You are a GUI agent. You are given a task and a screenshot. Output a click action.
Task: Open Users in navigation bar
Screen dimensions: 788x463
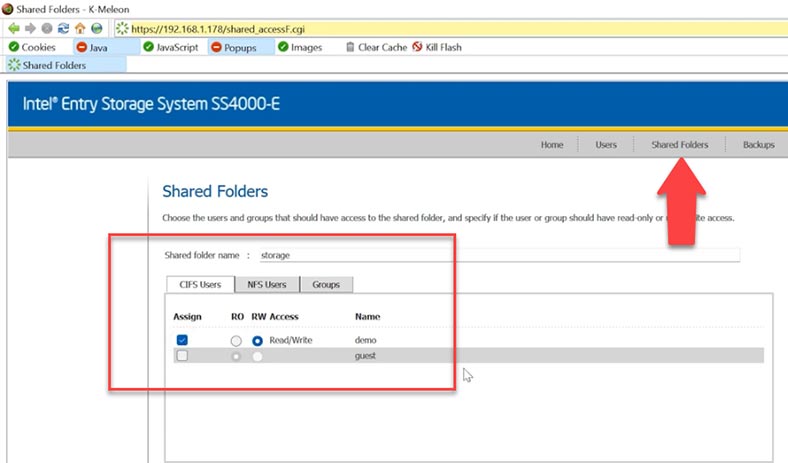606,145
